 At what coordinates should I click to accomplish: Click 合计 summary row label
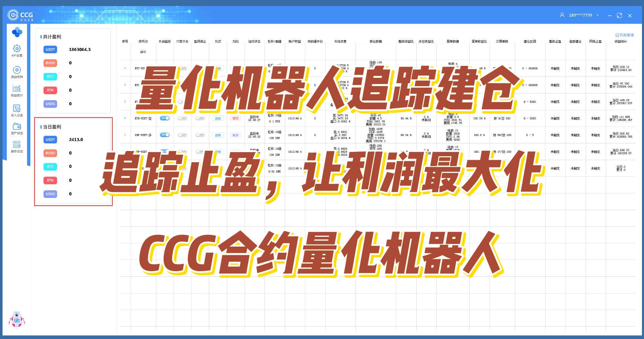coord(143,52)
